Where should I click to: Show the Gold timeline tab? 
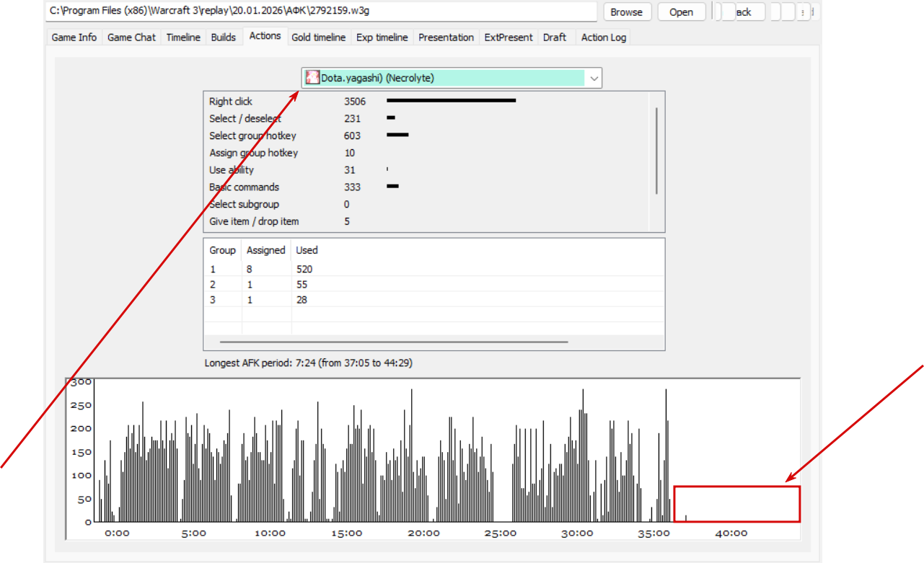(319, 37)
